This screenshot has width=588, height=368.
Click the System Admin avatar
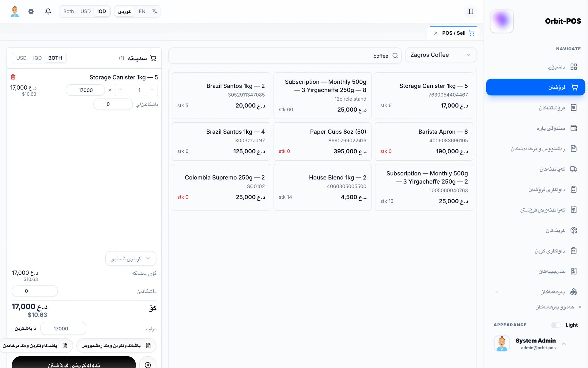pos(502,343)
